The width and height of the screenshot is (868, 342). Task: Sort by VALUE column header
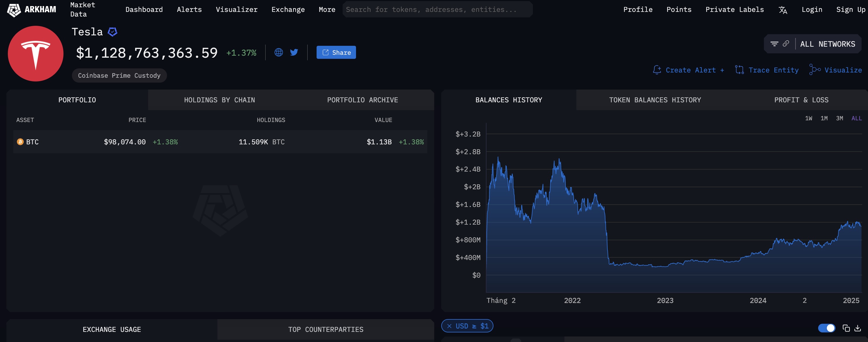[x=383, y=120]
